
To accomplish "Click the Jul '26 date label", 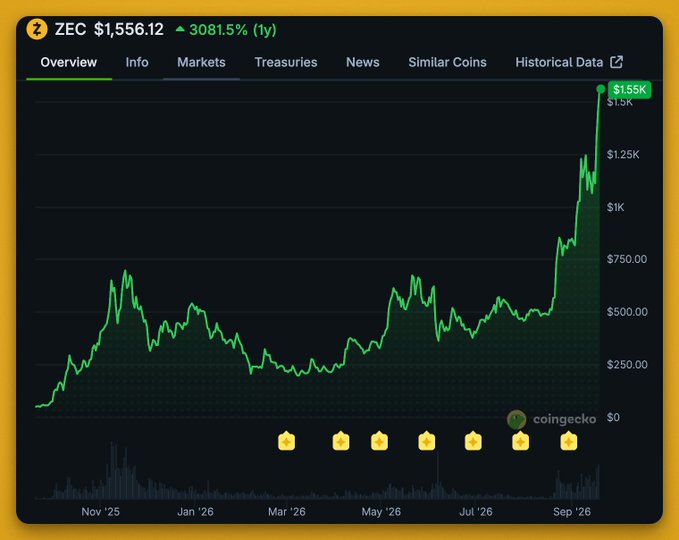I will pyautogui.click(x=475, y=512).
